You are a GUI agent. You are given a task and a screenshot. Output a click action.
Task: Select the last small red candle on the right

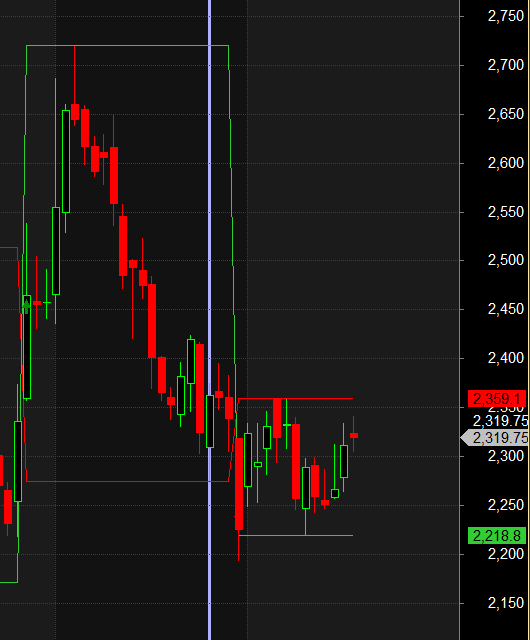(x=354, y=436)
